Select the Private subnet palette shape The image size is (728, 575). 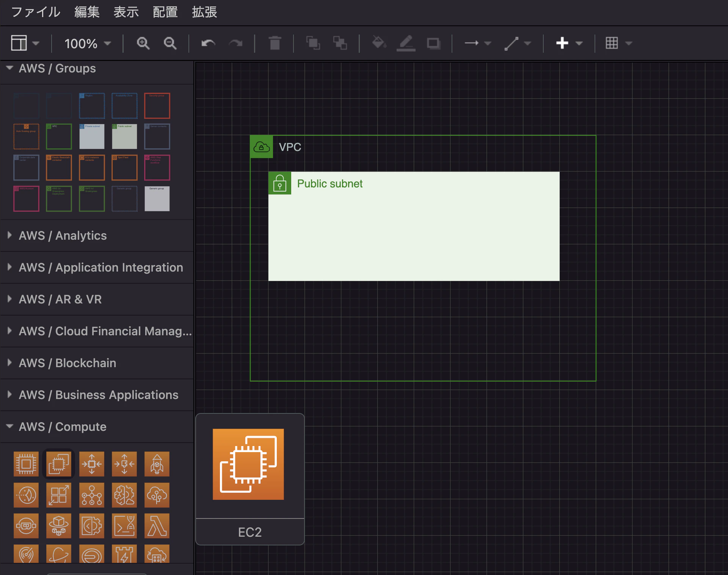[92, 136]
